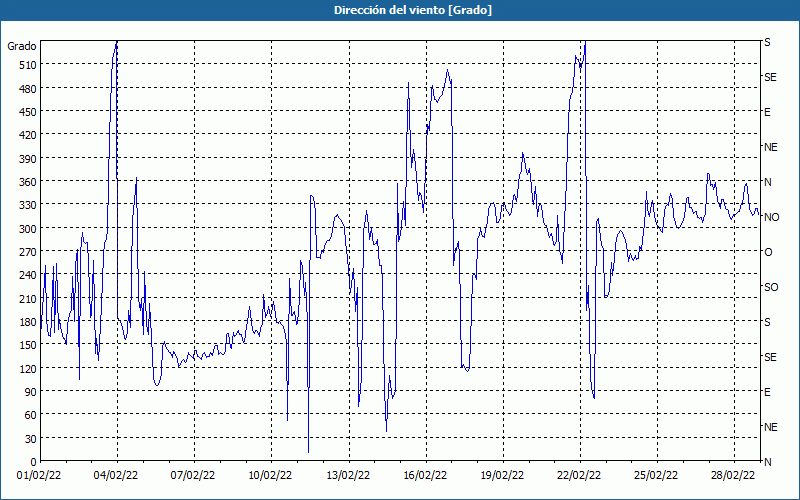Choose the 22/02/22 date on the time axis
Screen dimensions: 800x500
pyautogui.click(x=579, y=476)
